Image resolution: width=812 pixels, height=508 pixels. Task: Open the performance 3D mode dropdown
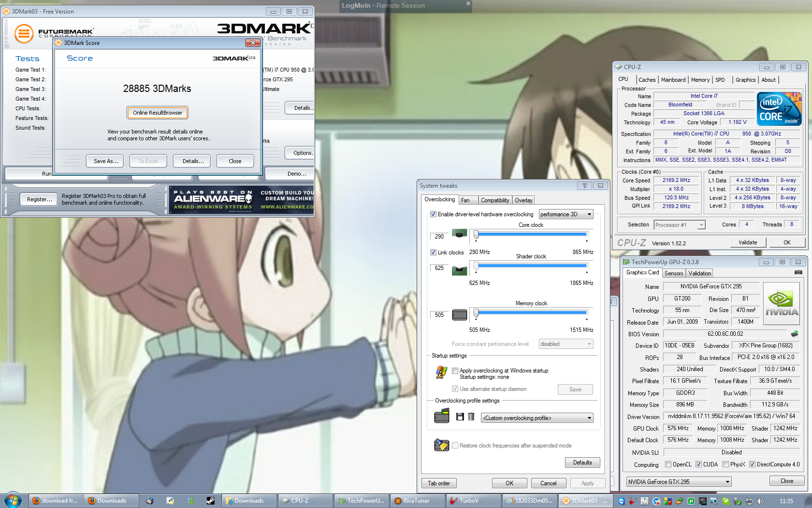(x=566, y=214)
